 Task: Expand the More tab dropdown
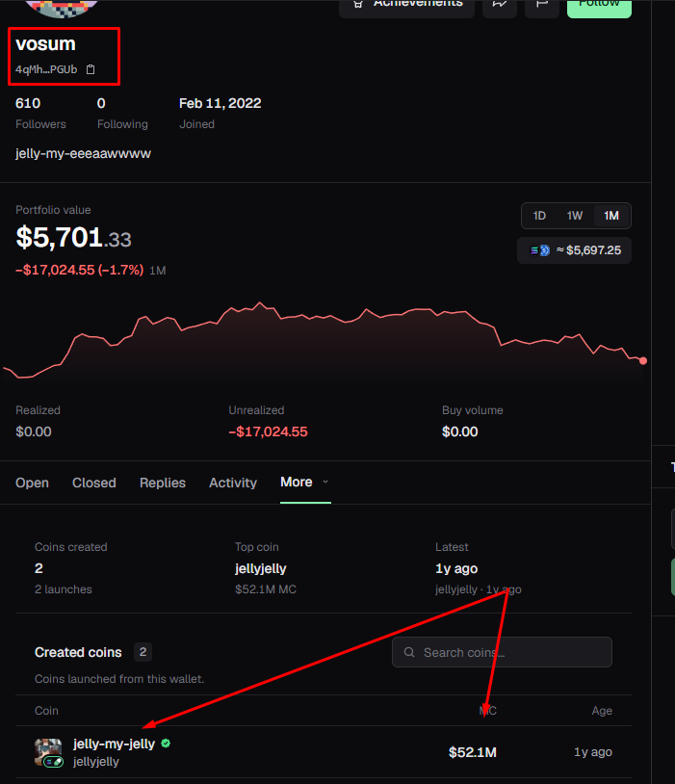coord(305,483)
